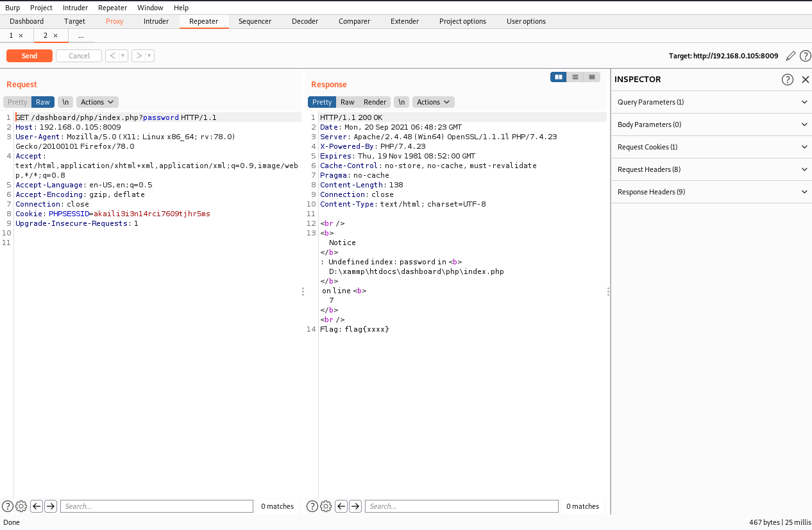
Task: Switch to the vertical stacked layout icon
Action: [575, 77]
